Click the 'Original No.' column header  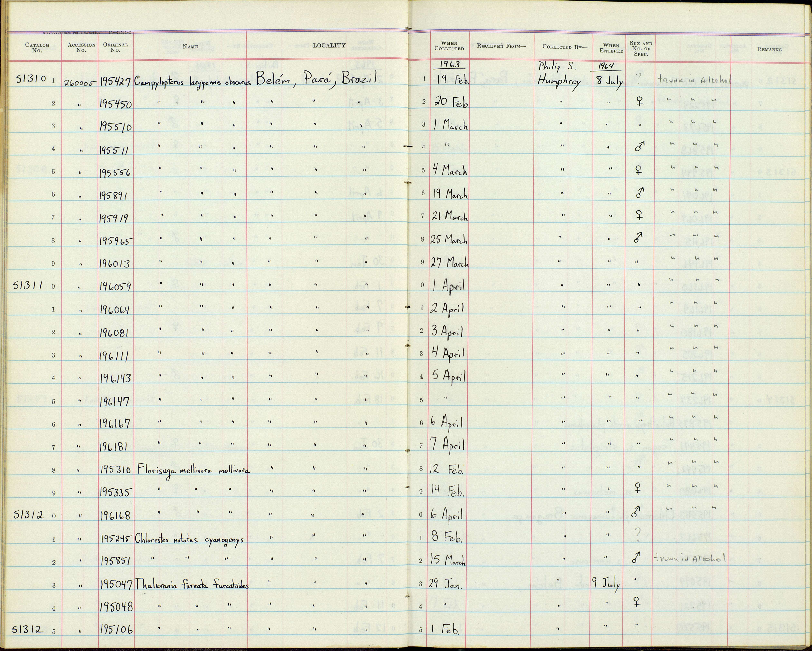[116, 48]
